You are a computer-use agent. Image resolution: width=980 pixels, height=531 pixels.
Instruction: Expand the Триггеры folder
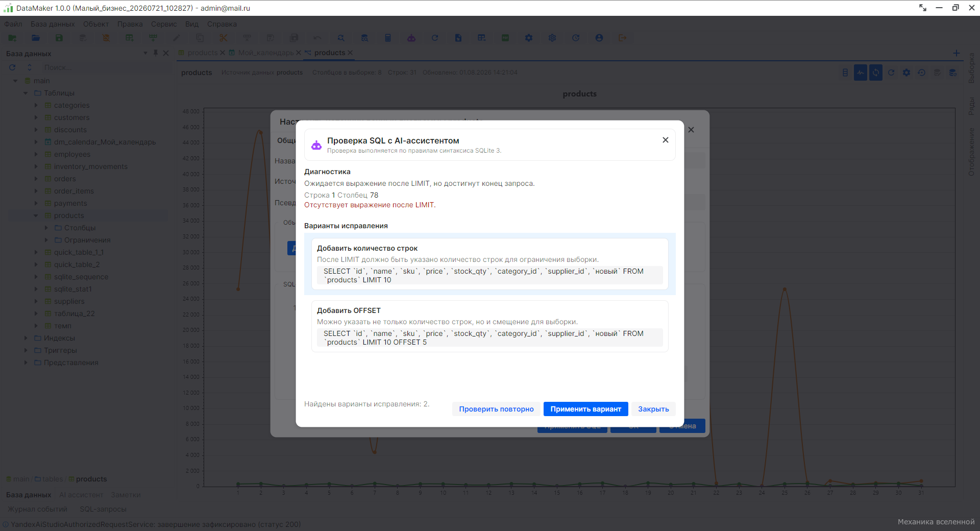tap(26, 350)
